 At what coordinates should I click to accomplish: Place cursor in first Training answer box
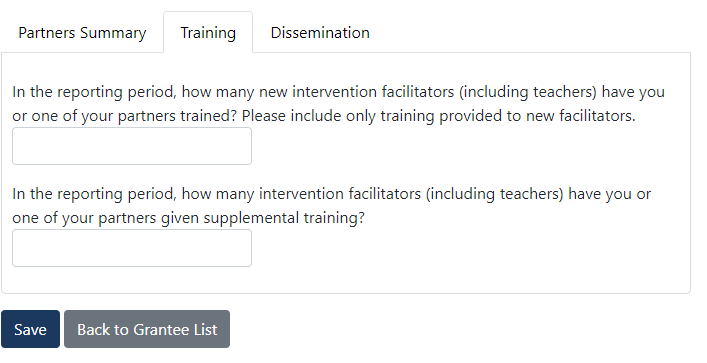tap(132, 146)
